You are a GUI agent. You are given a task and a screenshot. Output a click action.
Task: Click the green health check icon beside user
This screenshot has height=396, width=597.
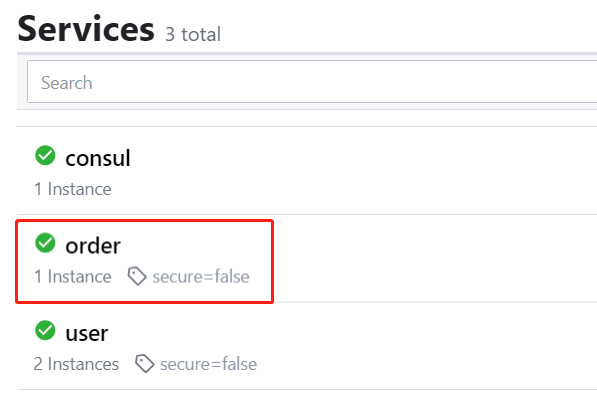point(45,331)
